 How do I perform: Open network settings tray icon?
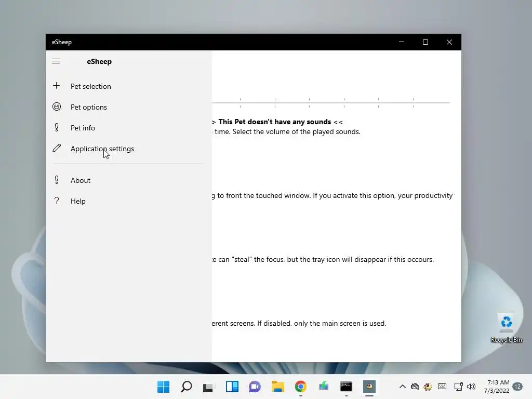(459, 387)
